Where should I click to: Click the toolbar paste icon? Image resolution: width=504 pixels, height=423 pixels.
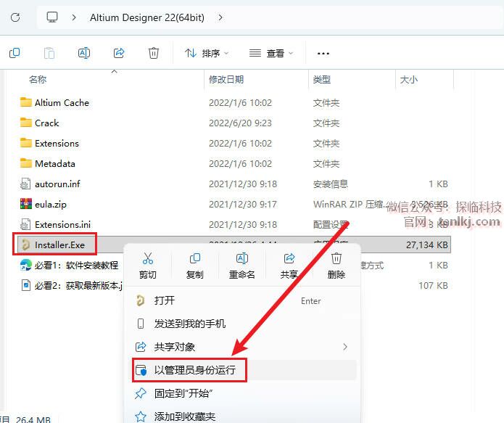49,53
